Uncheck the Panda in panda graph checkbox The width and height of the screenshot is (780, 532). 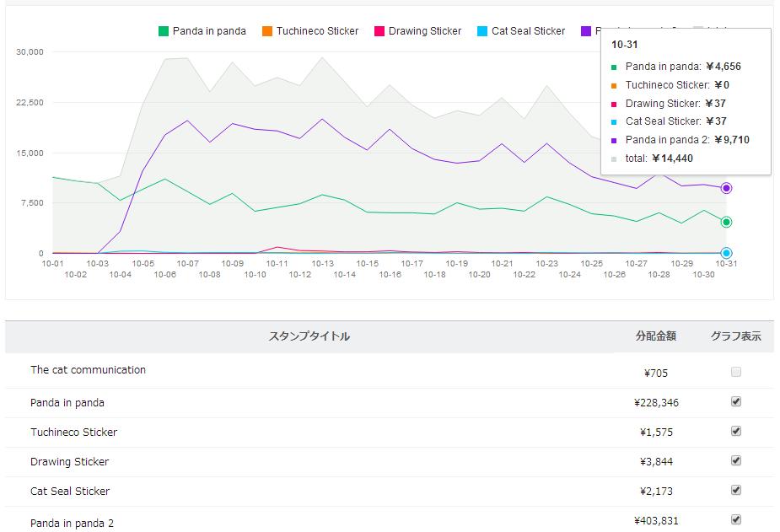[736, 401]
